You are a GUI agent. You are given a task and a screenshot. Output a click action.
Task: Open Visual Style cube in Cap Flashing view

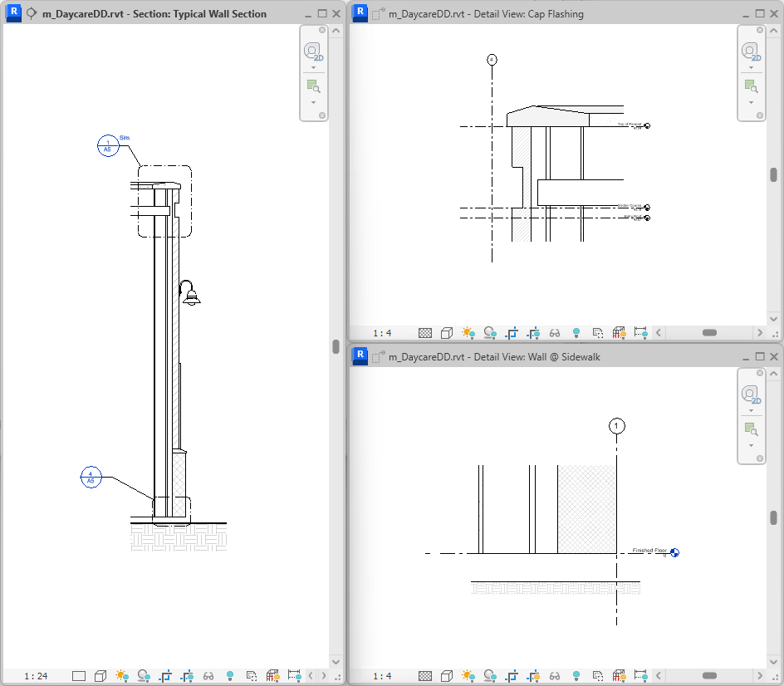tap(447, 333)
